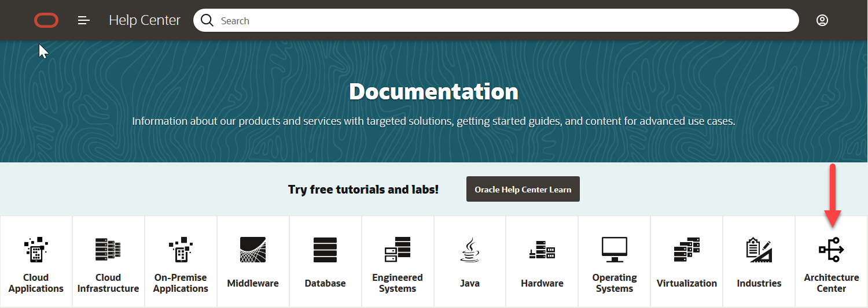Open the user profile account icon

822,20
